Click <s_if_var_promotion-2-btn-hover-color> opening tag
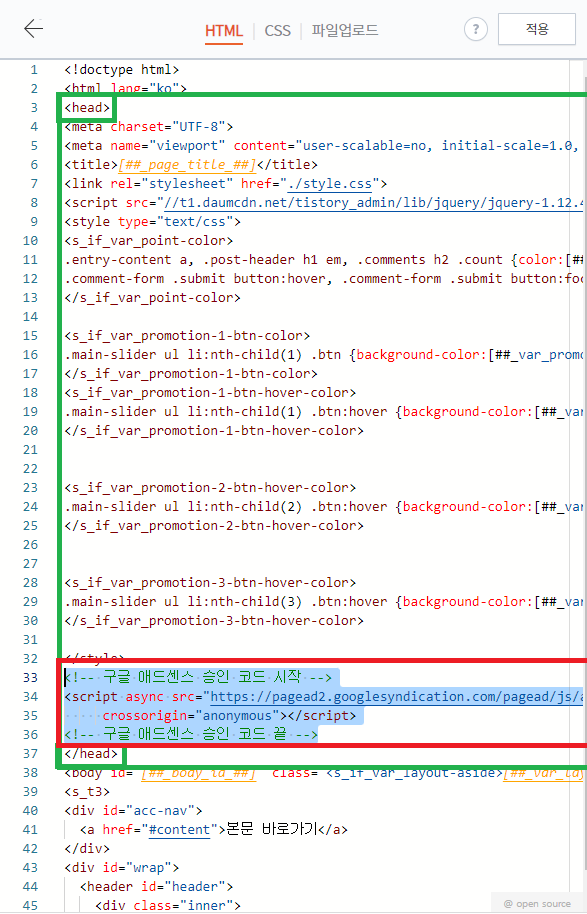 pyautogui.click(x=210, y=488)
